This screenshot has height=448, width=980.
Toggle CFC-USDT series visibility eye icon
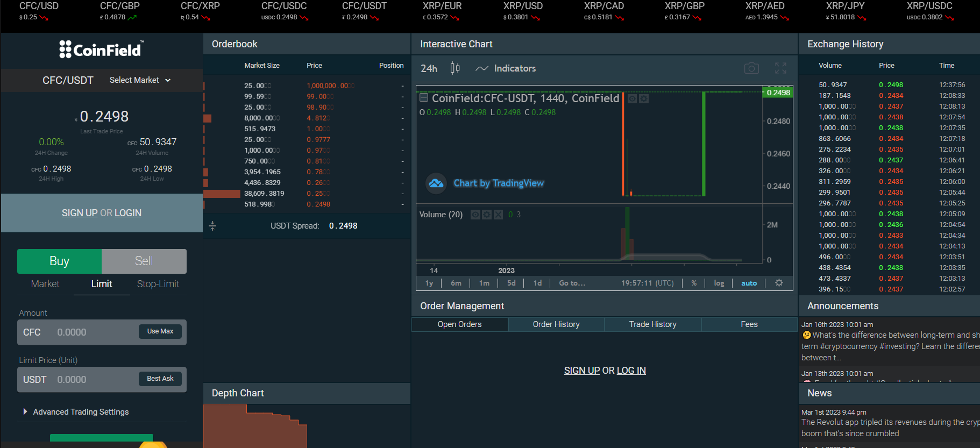pos(633,98)
